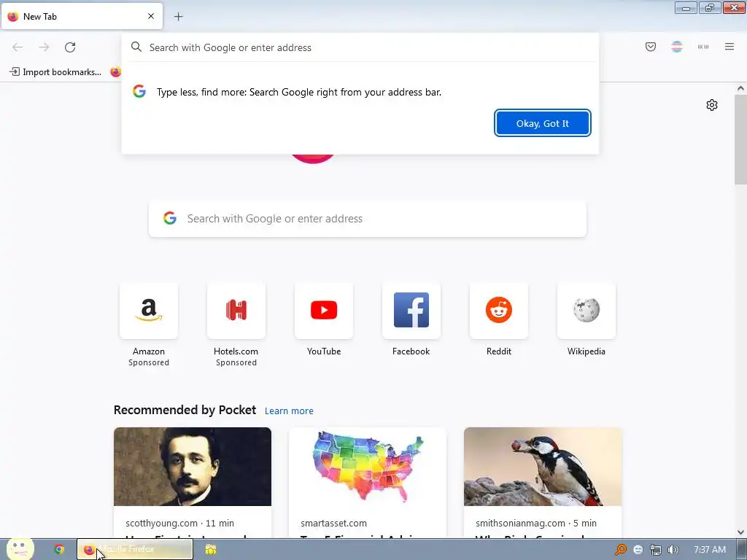Click the 7:37 AM clock
The height and width of the screenshot is (560, 747).
(x=709, y=550)
